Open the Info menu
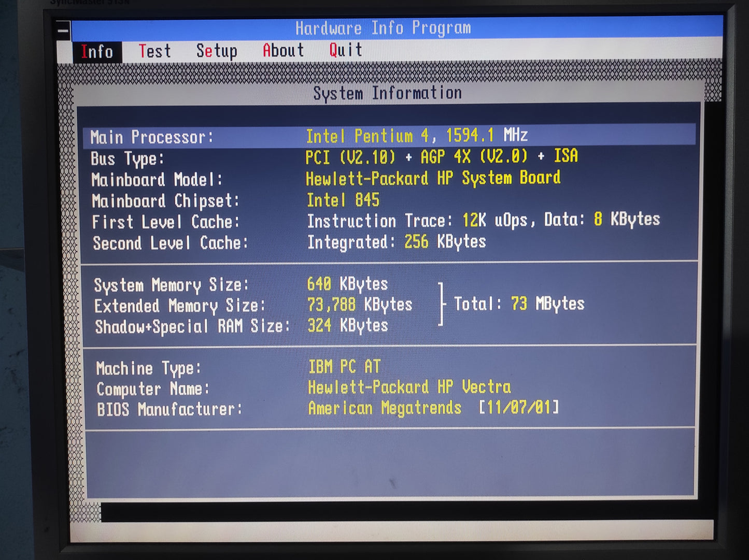The width and height of the screenshot is (749, 560). click(x=97, y=52)
